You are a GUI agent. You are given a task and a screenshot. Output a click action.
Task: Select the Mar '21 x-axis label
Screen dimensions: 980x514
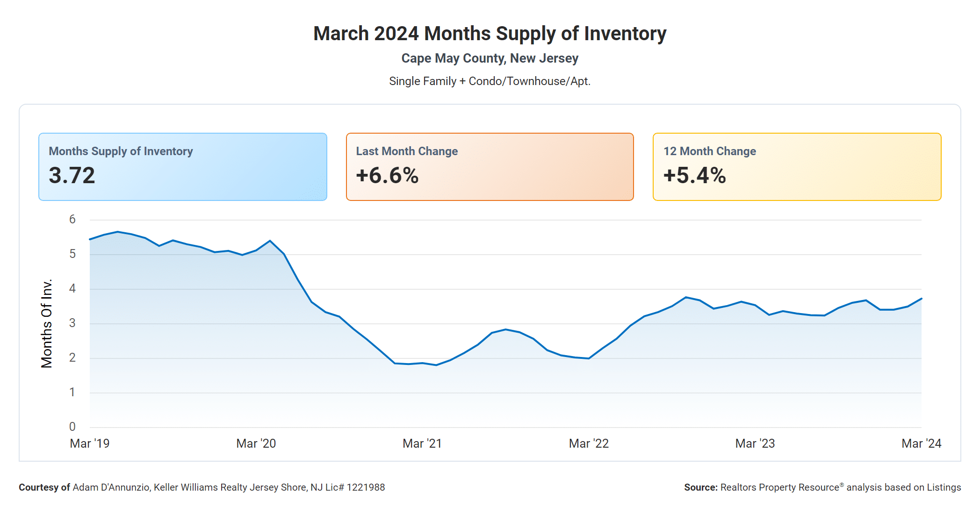coord(422,443)
